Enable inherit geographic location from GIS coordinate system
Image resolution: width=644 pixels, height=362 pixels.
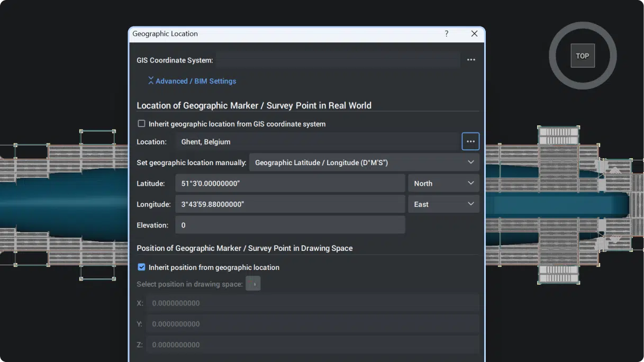coord(141,123)
